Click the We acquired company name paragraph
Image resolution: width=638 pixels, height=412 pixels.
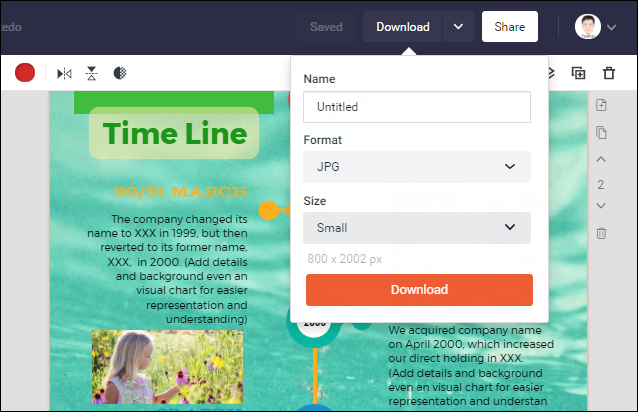click(x=471, y=365)
